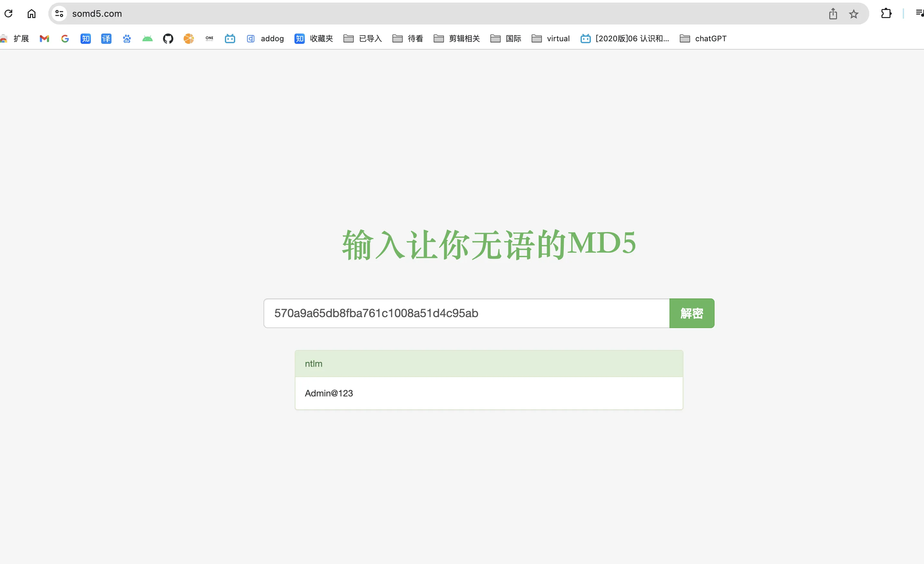Open the 译 translate bookmark icon

pyautogui.click(x=106, y=38)
